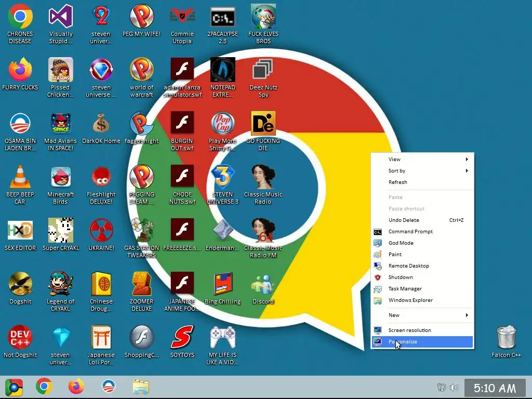The image size is (532, 399).
Task: Select the Chinese Droug mahjong tile icon
Action: click(101, 284)
